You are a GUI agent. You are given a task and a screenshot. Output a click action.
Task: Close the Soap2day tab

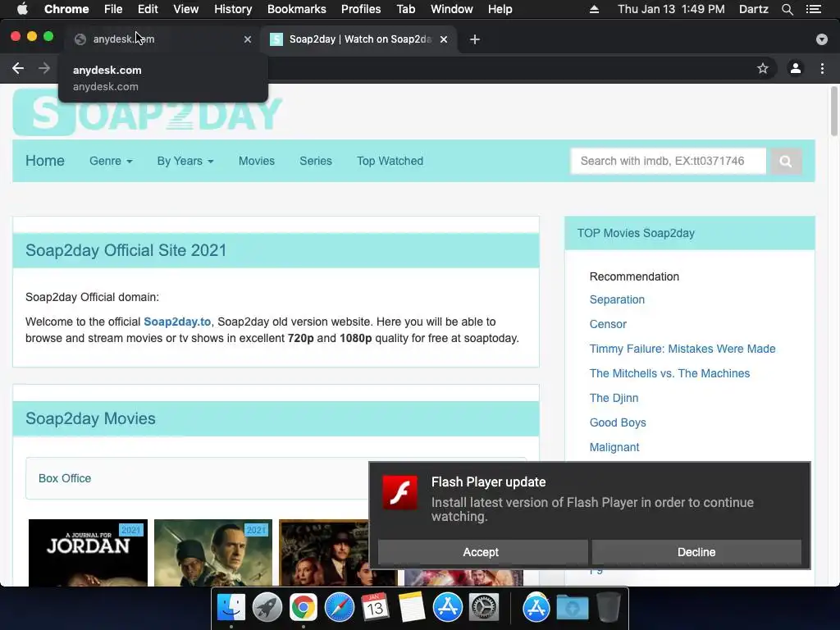tap(444, 39)
